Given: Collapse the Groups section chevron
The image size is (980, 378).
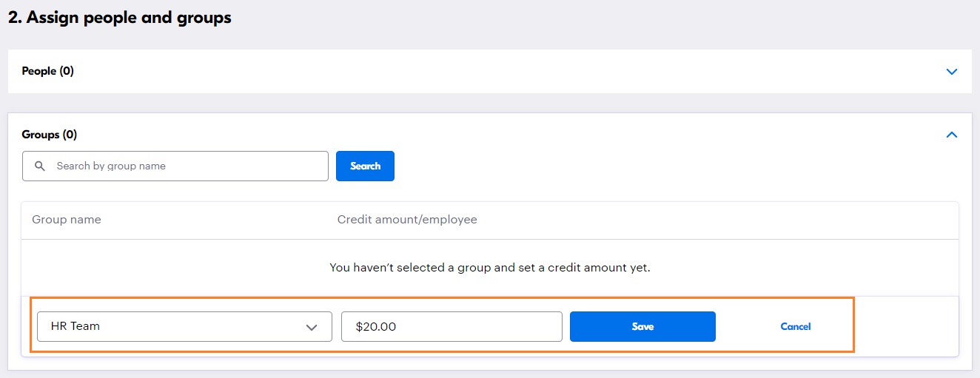Looking at the screenshot, I should coord(952,135).
